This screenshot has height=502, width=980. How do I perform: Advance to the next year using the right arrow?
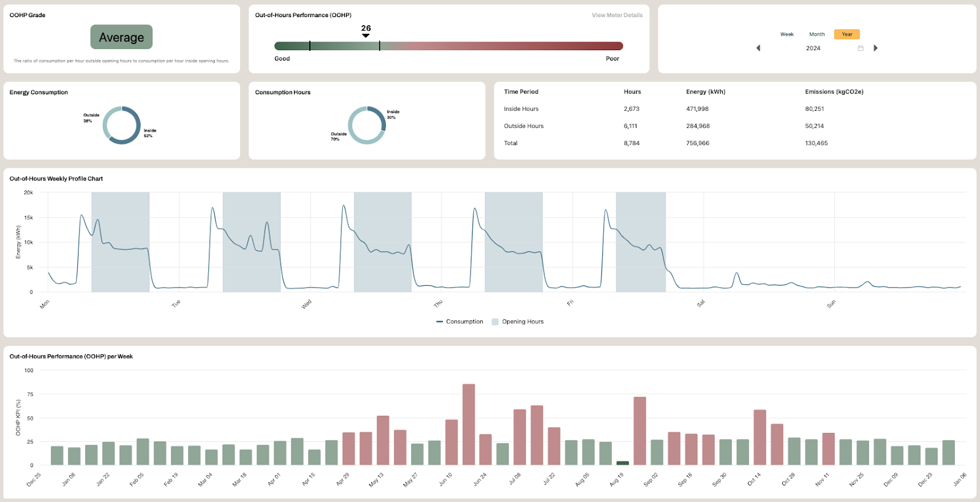click(875, 48)
